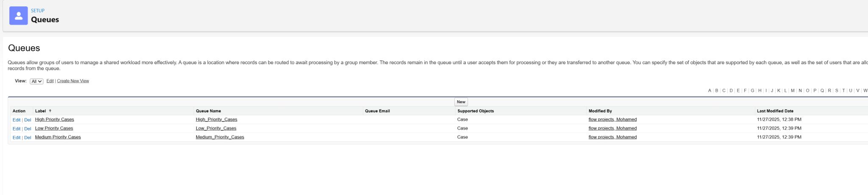This screenshot has width=868, height=195.
Task: Open the High_Priority_Cases queue name link
Action: point(216,119)
